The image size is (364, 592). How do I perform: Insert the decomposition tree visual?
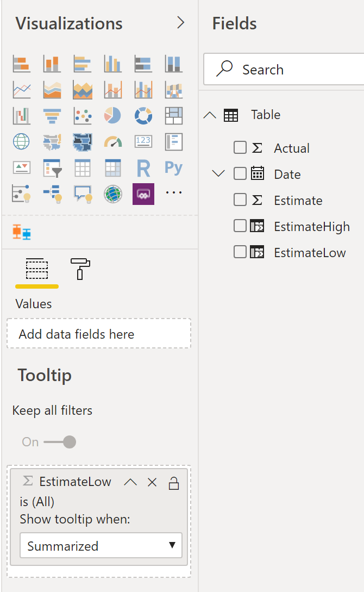52,194
